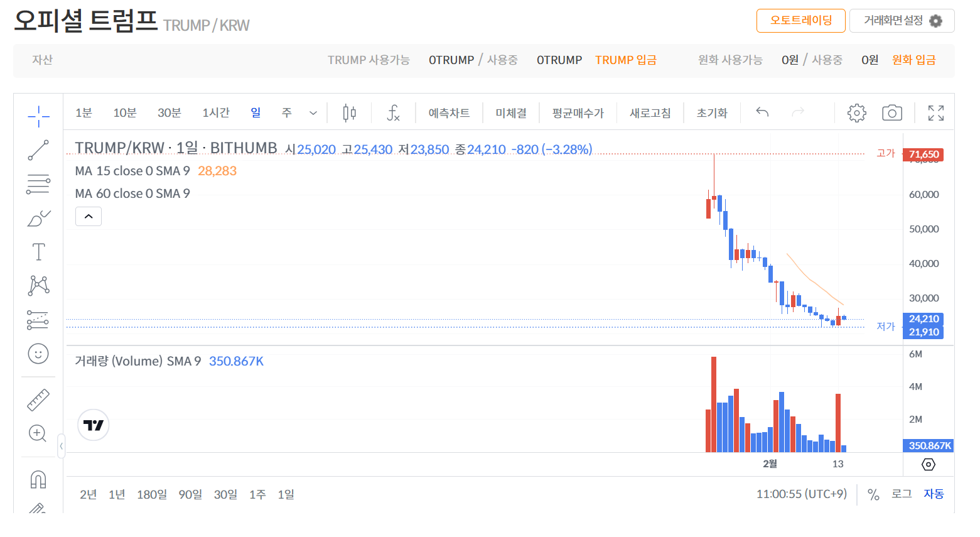The height and width of the screenshot is (537, 980).
Task: Activate the zoom in tool
Action: 38,433
